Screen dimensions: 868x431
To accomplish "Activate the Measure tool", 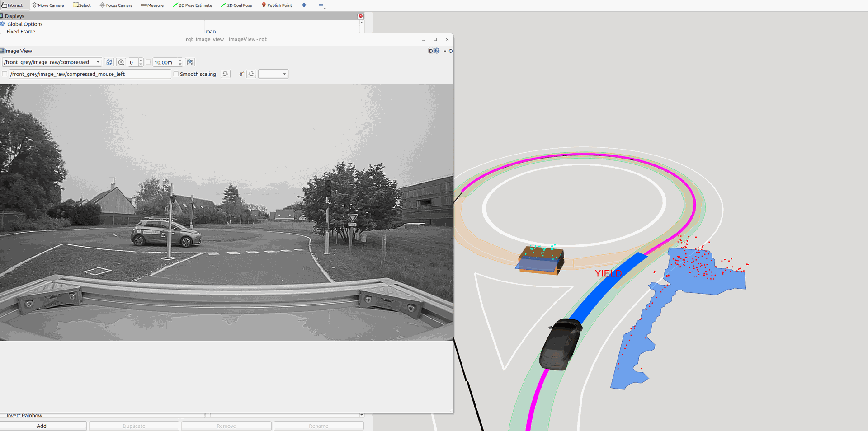I will point(152,5).
